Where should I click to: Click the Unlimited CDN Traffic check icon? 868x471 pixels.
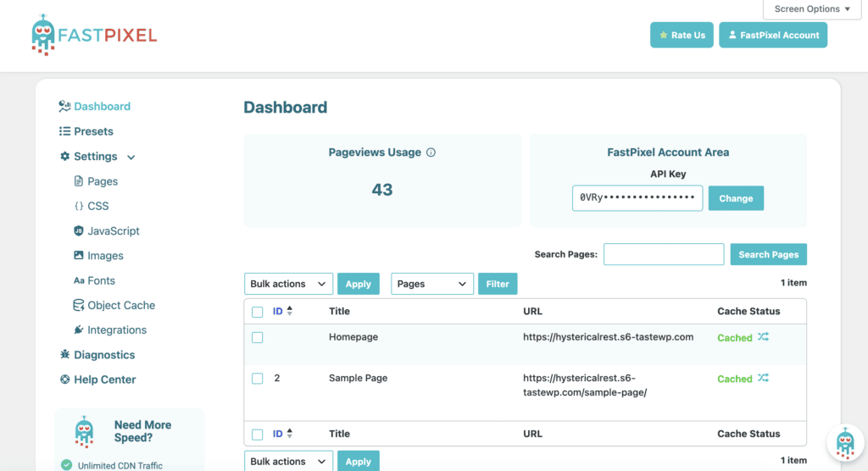coord(66,465)
